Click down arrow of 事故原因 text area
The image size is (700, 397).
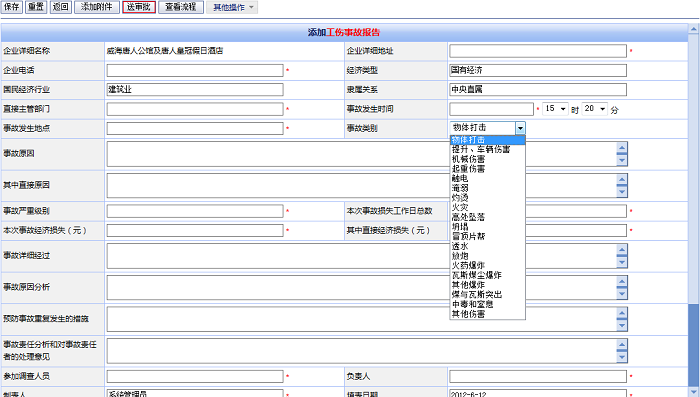click(x=622, y=161)
